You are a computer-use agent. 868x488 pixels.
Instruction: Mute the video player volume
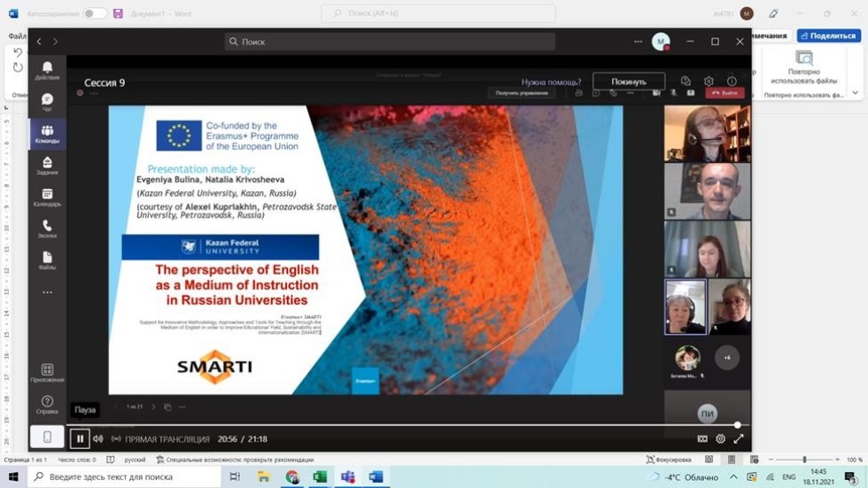tap(97, 438)
